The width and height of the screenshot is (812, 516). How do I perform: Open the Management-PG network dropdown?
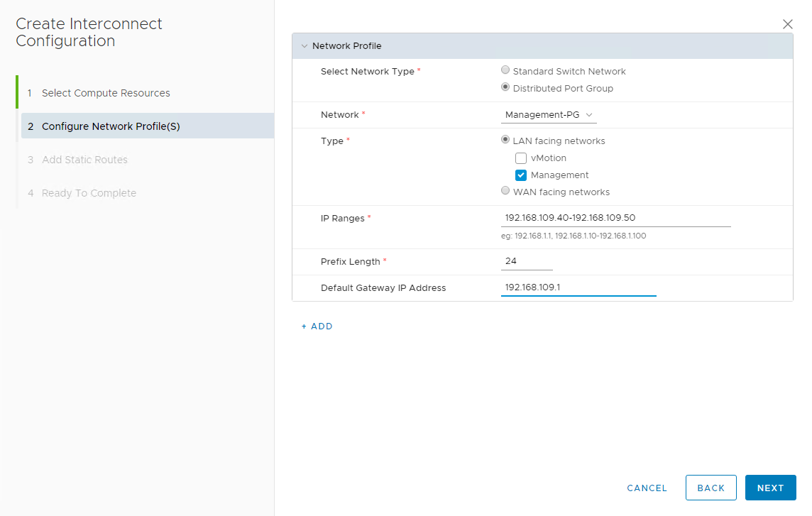pos(549,115)
